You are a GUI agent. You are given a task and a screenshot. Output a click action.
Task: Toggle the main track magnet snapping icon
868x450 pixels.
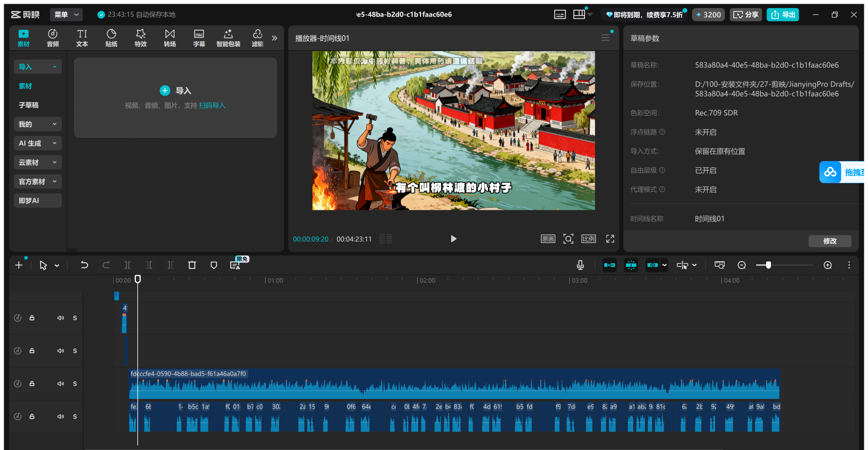pos(609,265)
